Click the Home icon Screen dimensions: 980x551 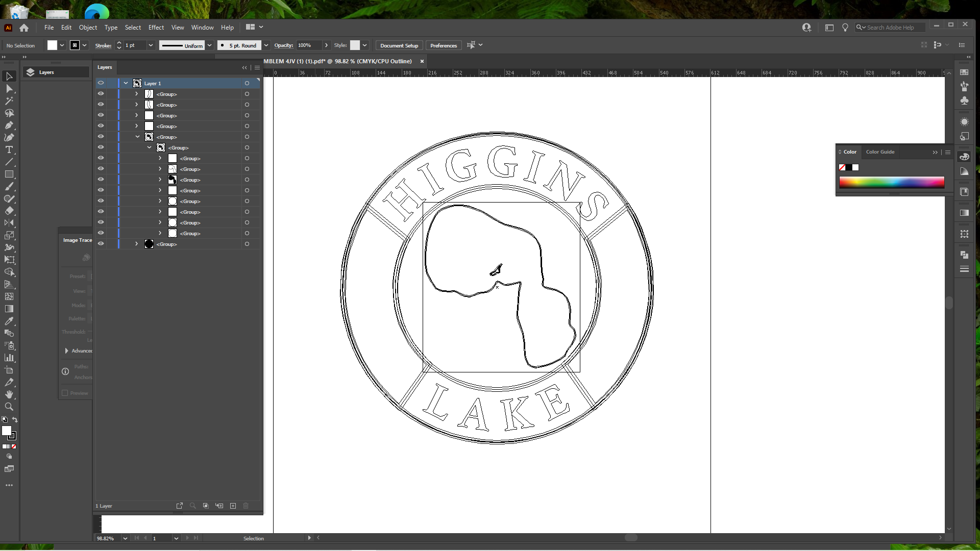pos(24,28)
